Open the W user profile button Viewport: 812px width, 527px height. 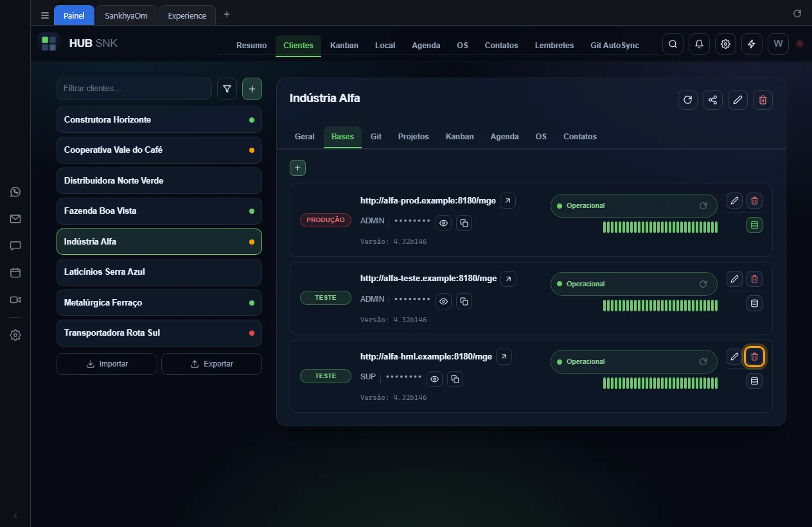[x=778, y=44]
